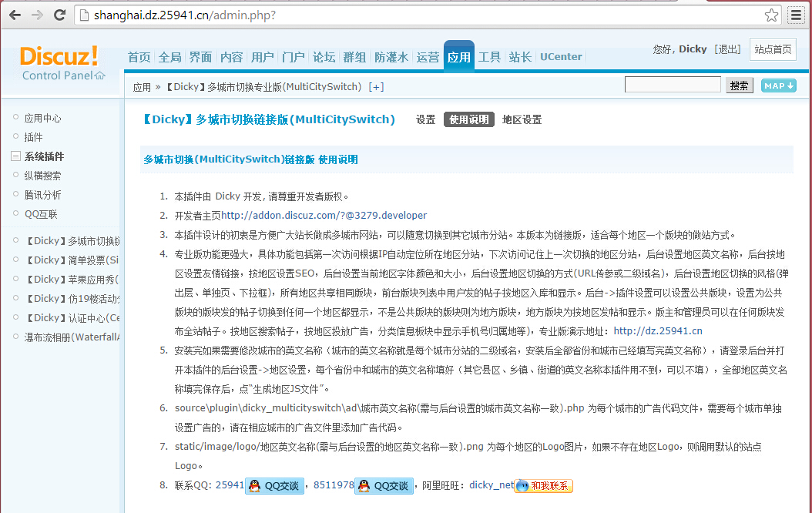The width and height of the screenshot is (812, 513).
Task: Click the blue Wangwang icon by 和我联系
Action: pos(522,485)
